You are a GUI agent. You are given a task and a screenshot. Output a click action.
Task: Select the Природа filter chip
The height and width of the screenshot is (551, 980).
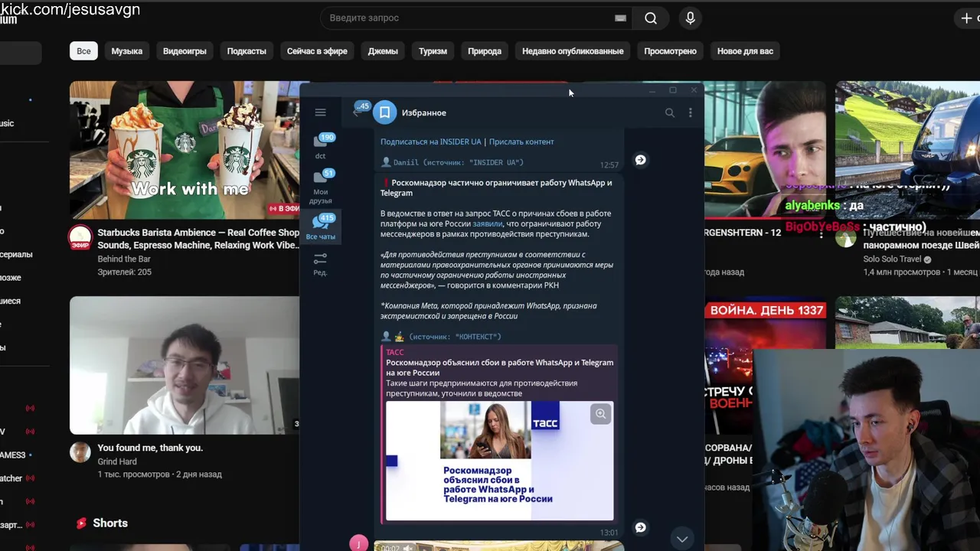click(x=485, y=51)
